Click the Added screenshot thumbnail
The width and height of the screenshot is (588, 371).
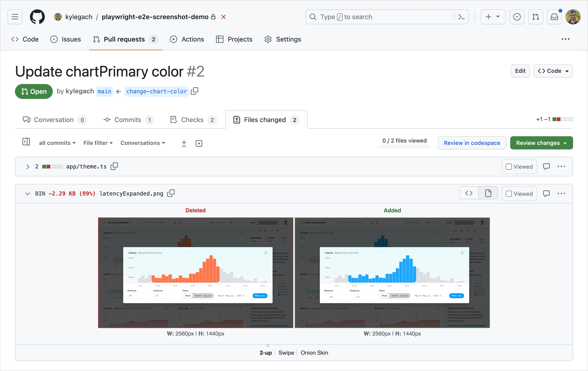[x=392, y=273]
